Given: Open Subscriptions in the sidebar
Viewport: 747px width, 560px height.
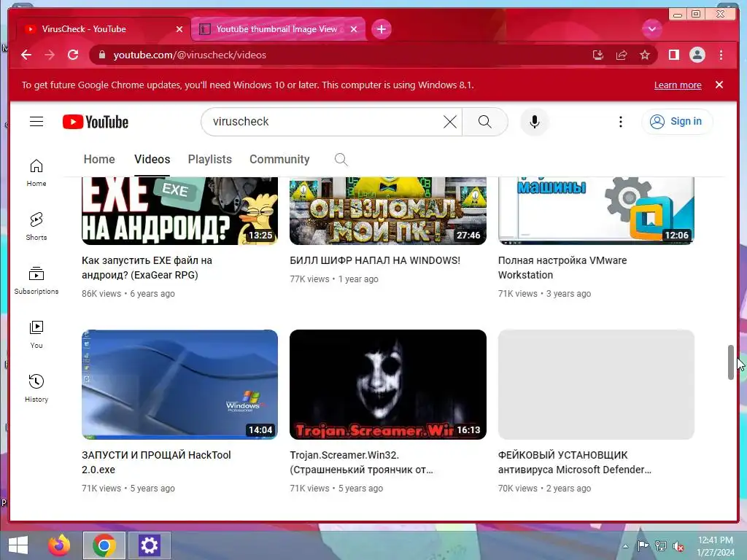Looking at the screenshot, I should click(x=36, y=281).
